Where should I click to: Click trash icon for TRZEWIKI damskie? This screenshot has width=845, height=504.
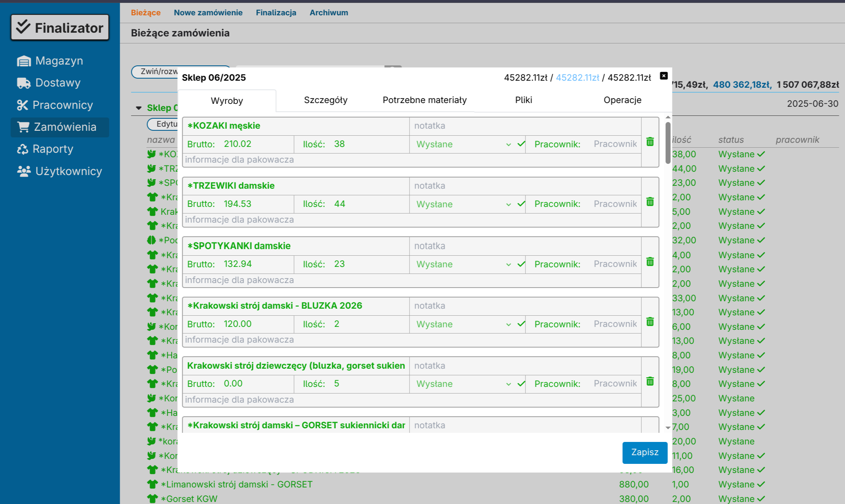click(650, 202)
